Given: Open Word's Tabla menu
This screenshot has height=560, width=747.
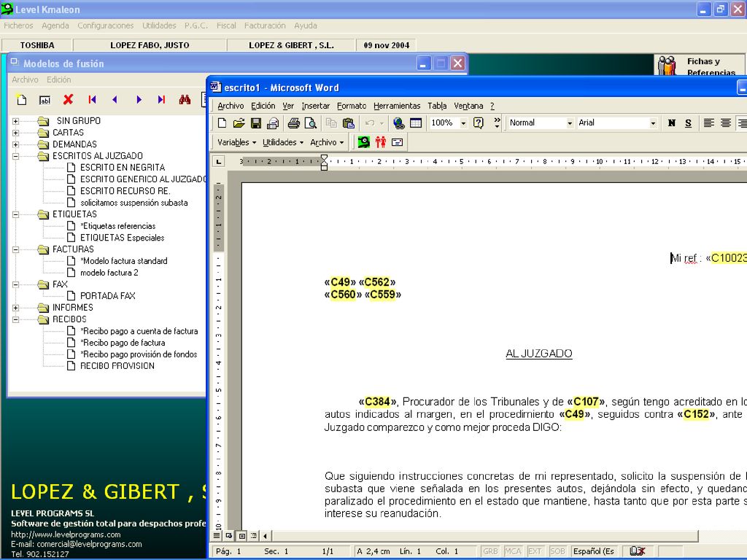Looking at the screenshot, I should (437, 106).
